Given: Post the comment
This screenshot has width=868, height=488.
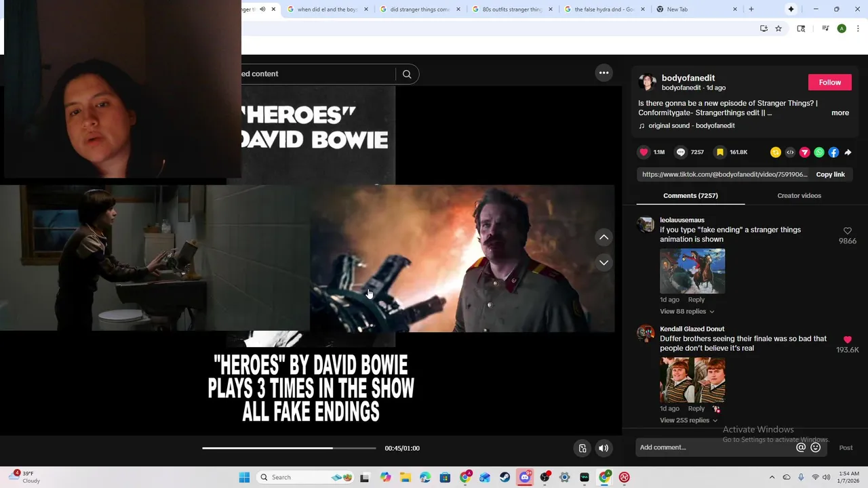Looking at the screenshot, I should tap(846, 447).
